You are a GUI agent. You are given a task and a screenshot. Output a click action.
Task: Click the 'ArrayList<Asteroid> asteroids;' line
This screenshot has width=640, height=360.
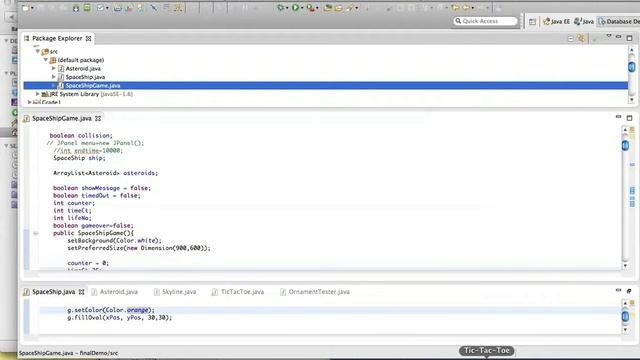(x=105, y=173)
